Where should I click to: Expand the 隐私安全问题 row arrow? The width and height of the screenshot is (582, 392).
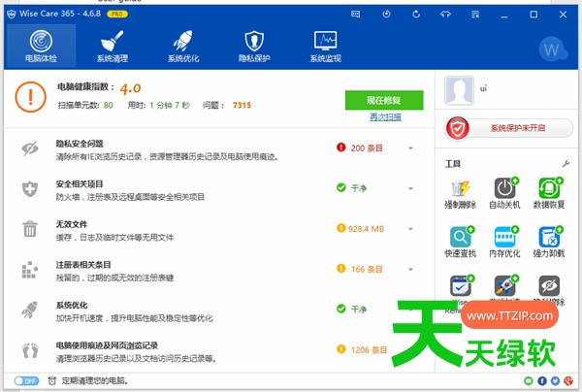coord(410,148)
